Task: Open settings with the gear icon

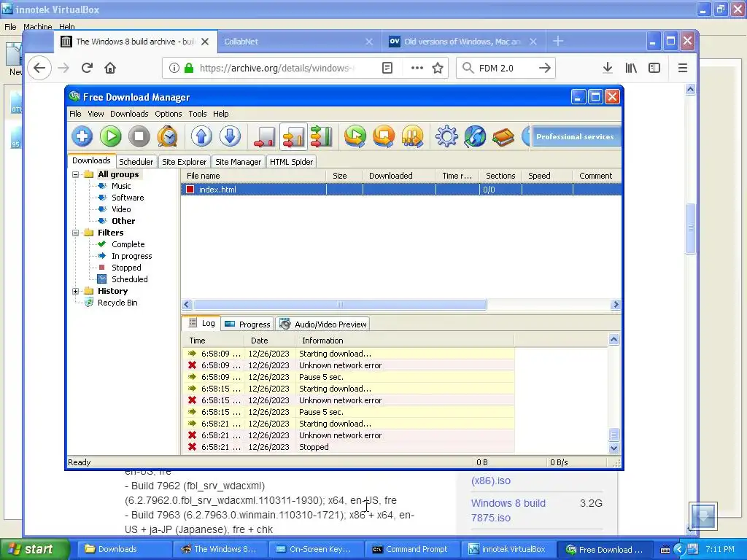Action: 446,136
